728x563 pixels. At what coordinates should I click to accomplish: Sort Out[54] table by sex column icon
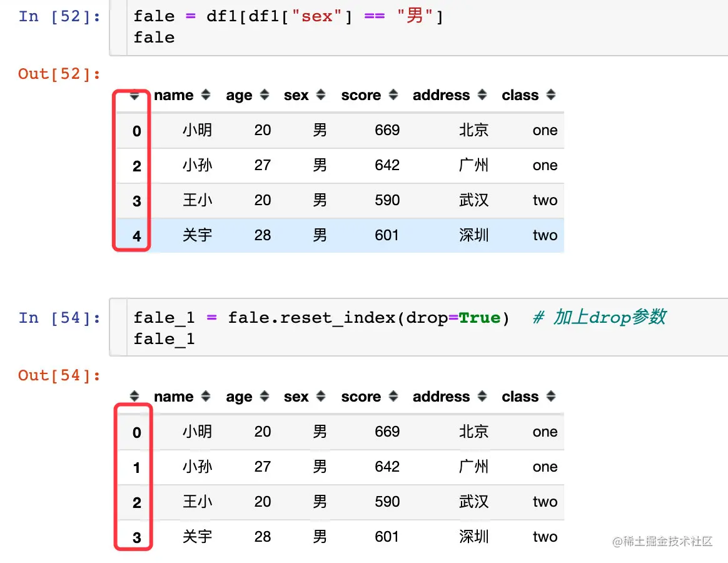[x=321, y=396]
